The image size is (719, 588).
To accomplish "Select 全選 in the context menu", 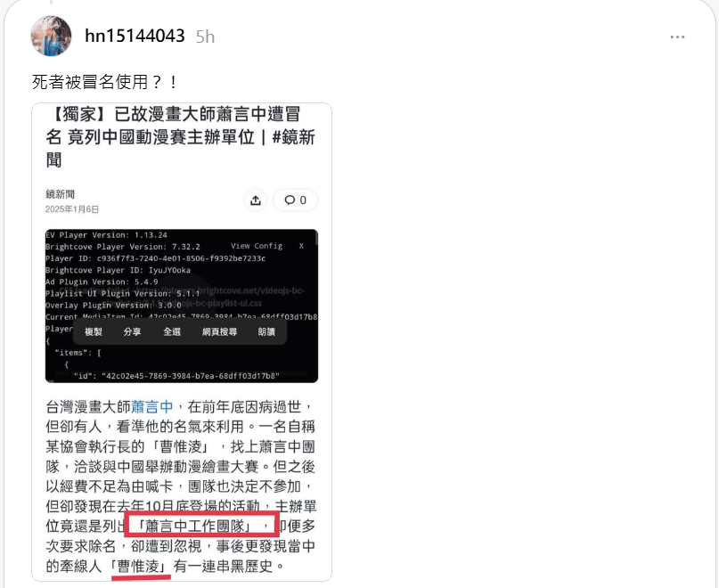I will (x=172, y=331).
